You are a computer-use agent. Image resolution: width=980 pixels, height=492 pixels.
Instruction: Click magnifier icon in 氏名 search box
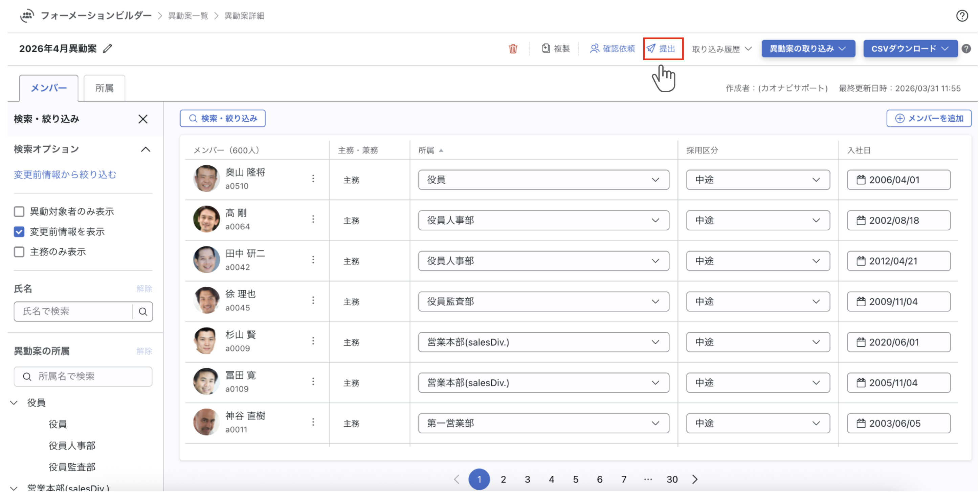143,311
